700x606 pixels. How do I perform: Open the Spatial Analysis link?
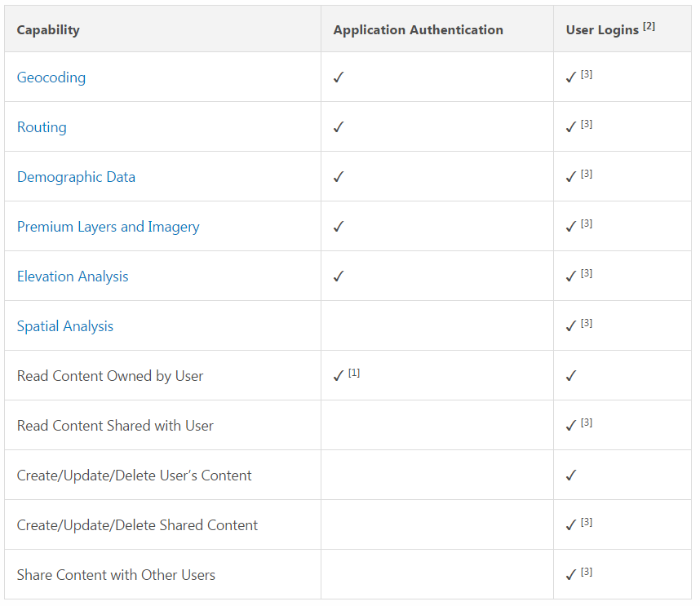pos(65,326)
